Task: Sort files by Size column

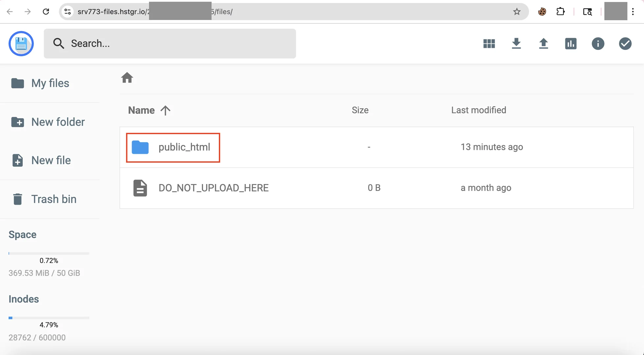Action: [360, 110]
